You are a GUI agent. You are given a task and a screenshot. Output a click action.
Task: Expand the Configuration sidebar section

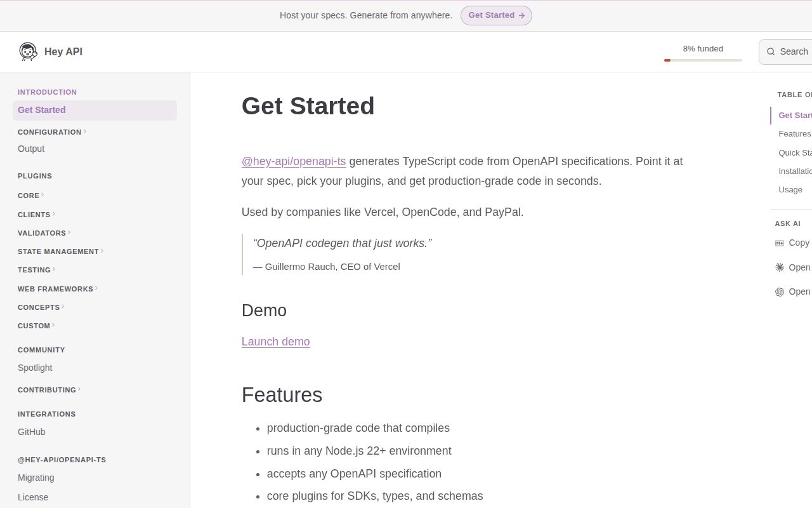click(52, 132)
